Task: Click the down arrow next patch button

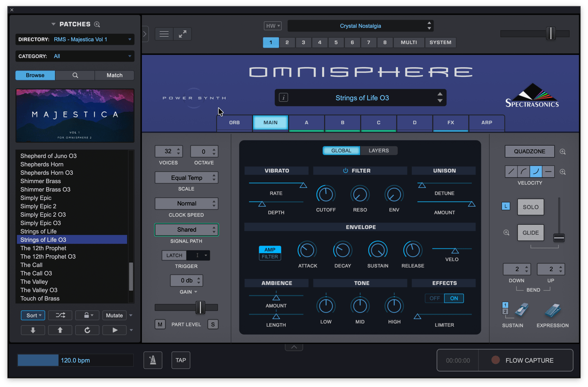Action: 33,330
